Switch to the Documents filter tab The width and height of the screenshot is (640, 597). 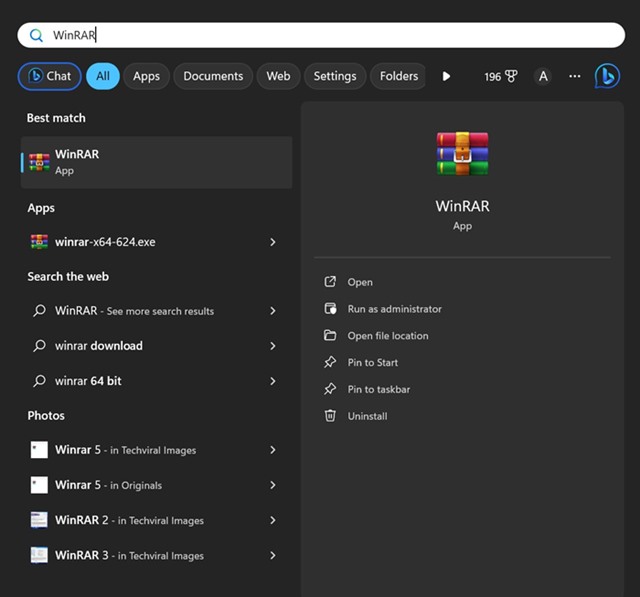pos(213,76)
